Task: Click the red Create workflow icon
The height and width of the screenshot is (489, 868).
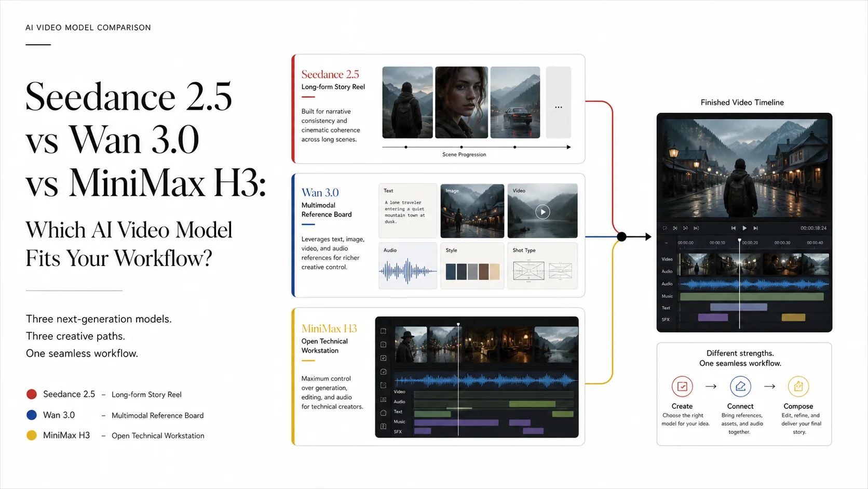Action: (x=682, y=387)
